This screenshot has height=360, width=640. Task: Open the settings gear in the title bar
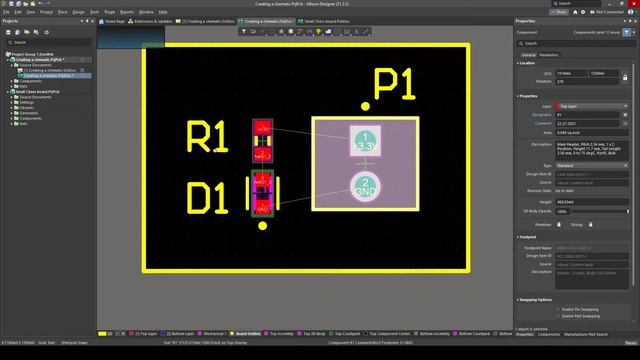point(583,12)
